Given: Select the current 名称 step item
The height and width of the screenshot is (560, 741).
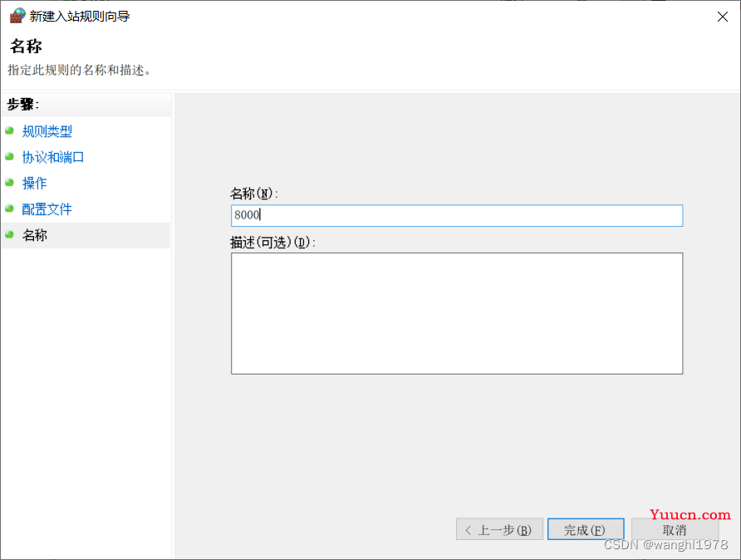Looking at the screenshot, I should [86, 235].
